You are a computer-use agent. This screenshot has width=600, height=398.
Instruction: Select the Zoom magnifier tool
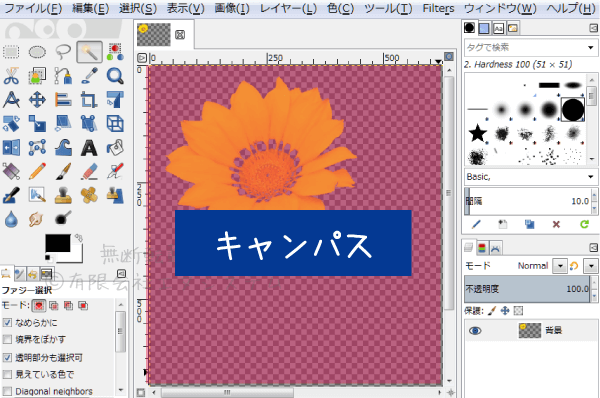(x=115, y=76)
